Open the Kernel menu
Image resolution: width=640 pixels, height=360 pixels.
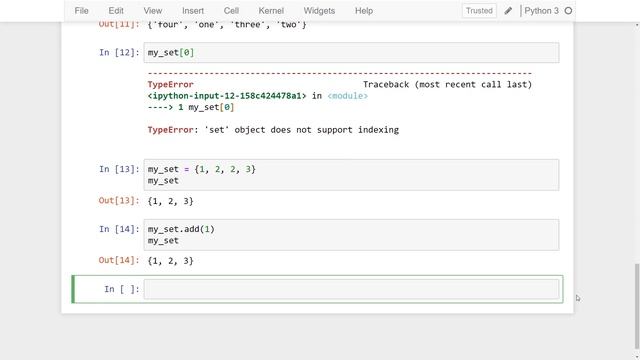pos(271,11)
